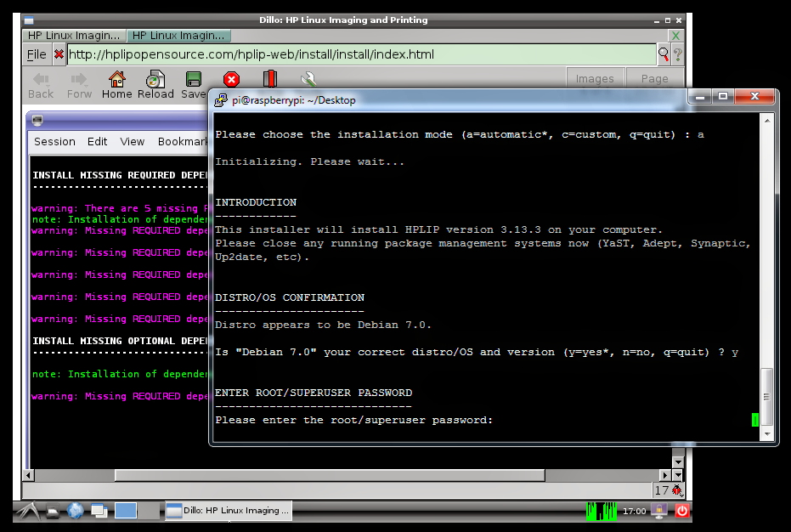
Task: Click the bug meter icon in status bar
Action: (x=677, y=490)
